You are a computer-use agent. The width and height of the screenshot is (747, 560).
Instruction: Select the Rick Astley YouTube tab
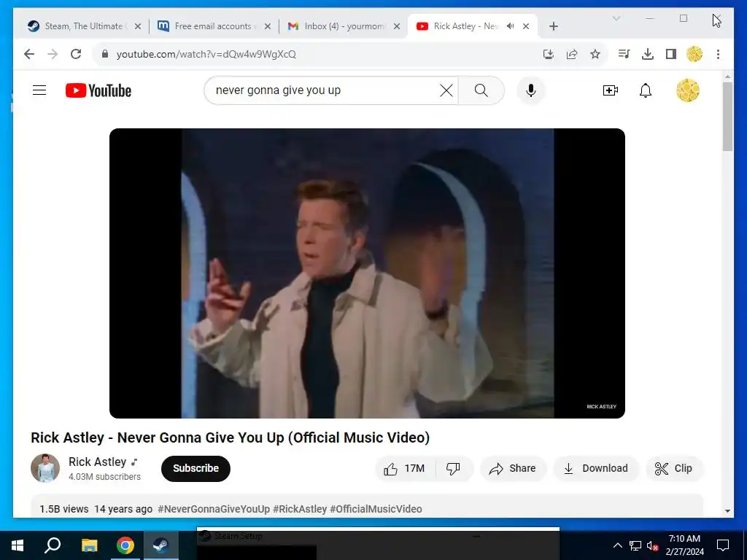click(458, 26)
